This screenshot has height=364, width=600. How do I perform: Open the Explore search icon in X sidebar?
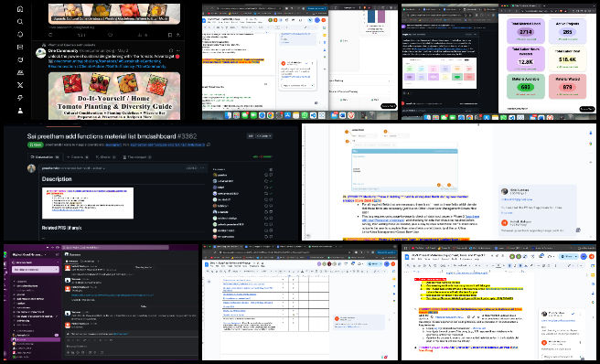coord(20,22)
